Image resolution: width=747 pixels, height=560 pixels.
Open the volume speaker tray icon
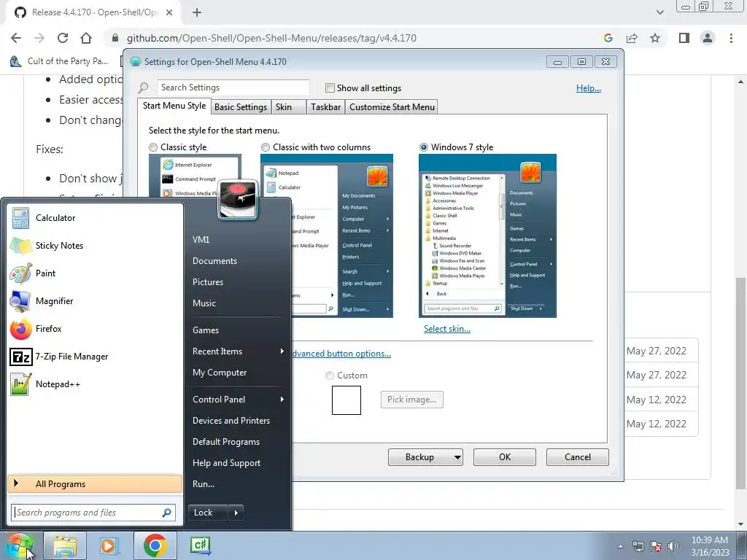[673, 546]
